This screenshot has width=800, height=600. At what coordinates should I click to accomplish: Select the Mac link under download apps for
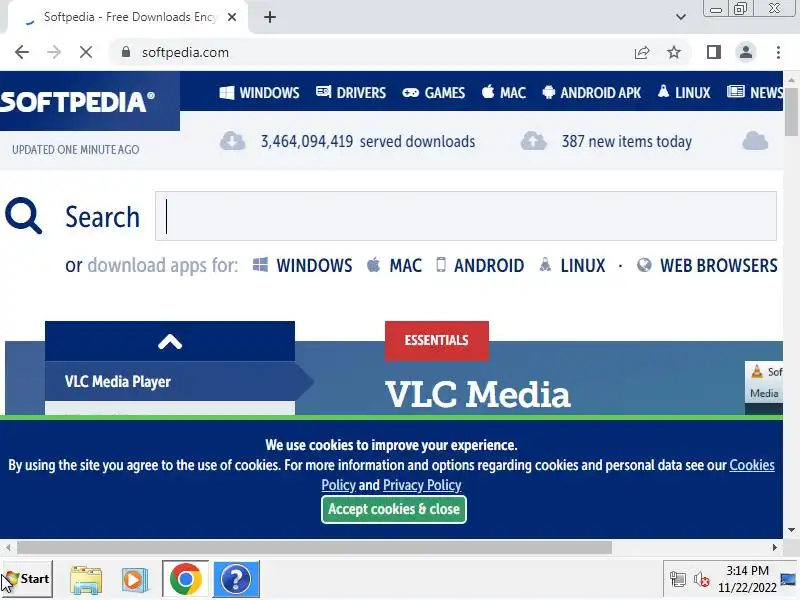[394, 265]
